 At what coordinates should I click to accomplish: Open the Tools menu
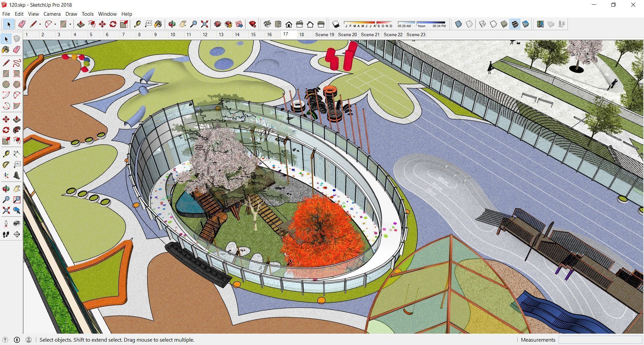(88, 14)
